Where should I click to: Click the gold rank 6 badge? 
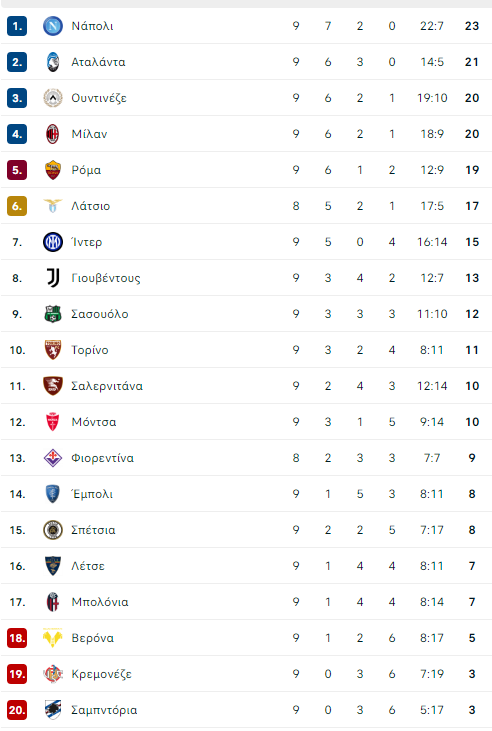coord(17,206)
